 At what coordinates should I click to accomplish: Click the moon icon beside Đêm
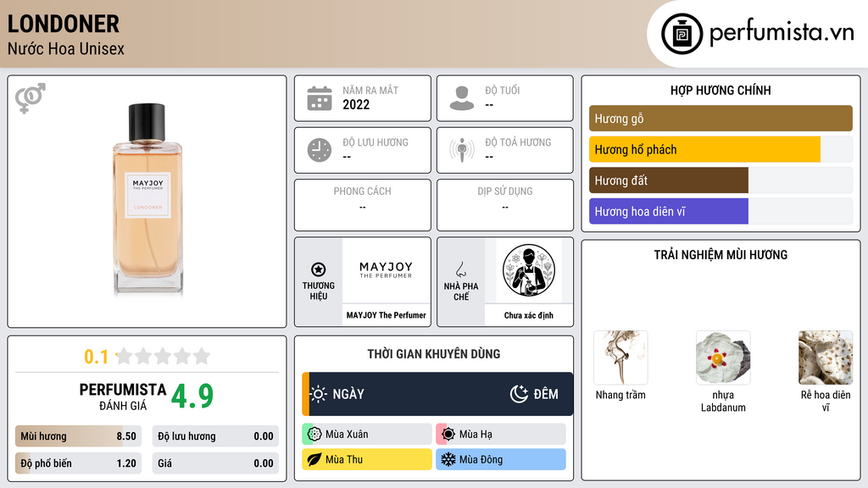point(519,394)
